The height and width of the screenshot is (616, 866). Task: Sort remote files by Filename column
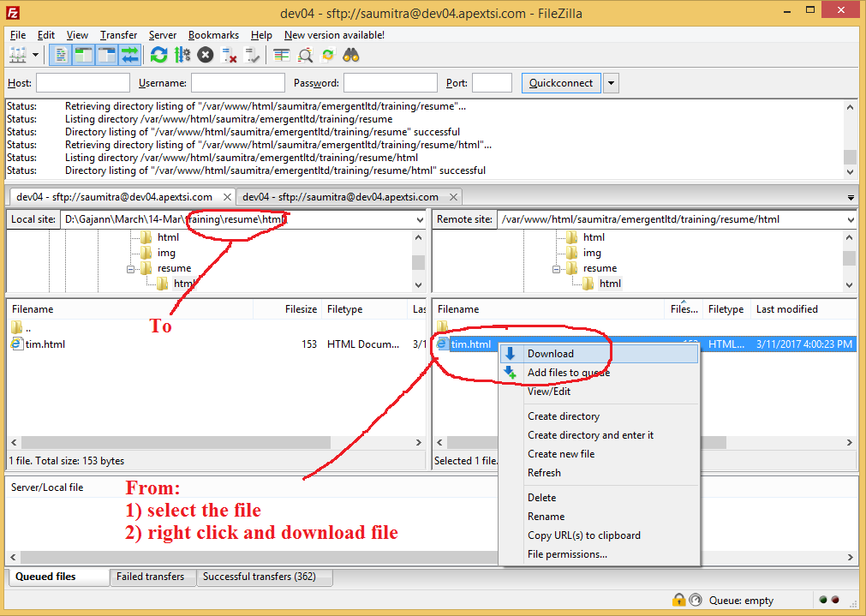point(549,308)
